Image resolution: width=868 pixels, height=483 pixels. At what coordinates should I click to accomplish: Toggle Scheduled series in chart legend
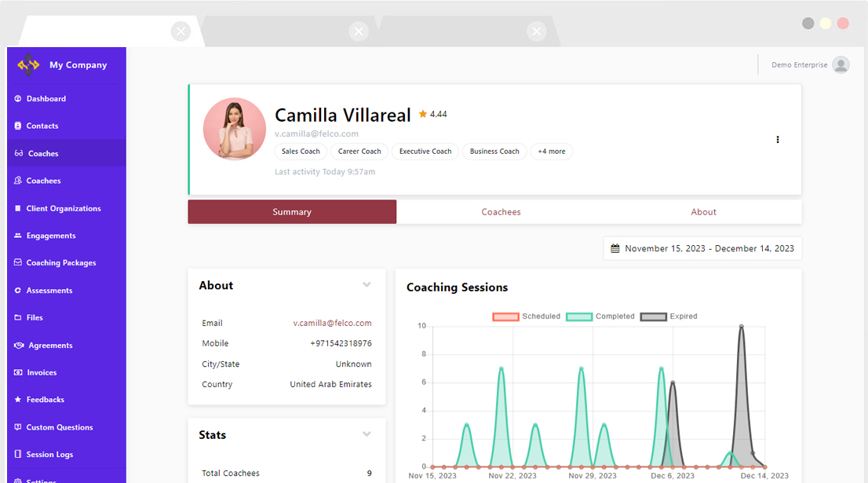tap(505, 317)
